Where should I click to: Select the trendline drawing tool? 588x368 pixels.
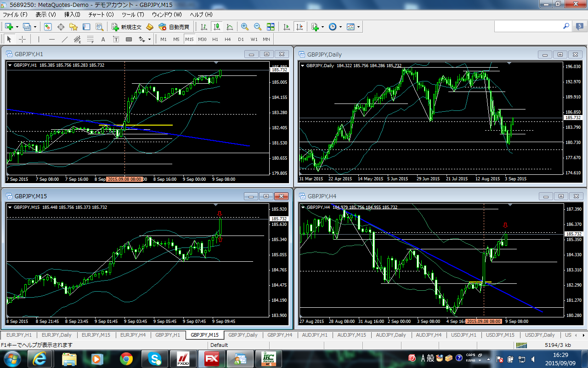pos(65,40)
